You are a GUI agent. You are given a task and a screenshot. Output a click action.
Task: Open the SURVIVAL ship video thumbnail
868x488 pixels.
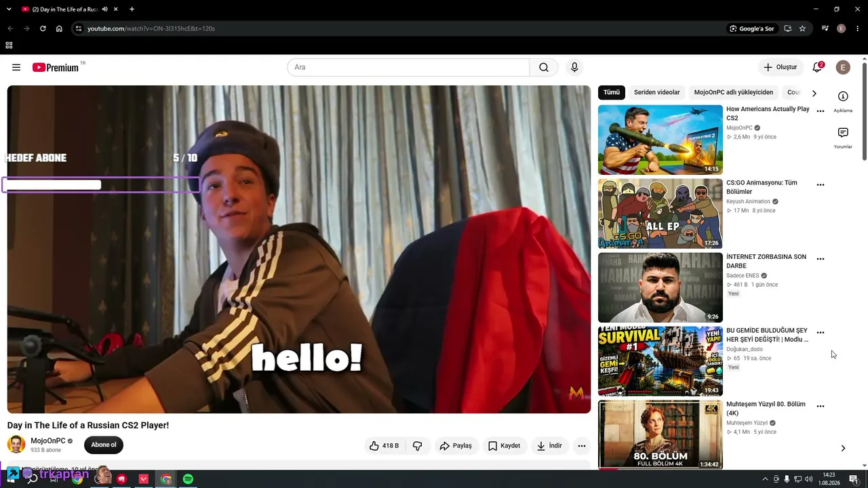(x=660, y=361)
